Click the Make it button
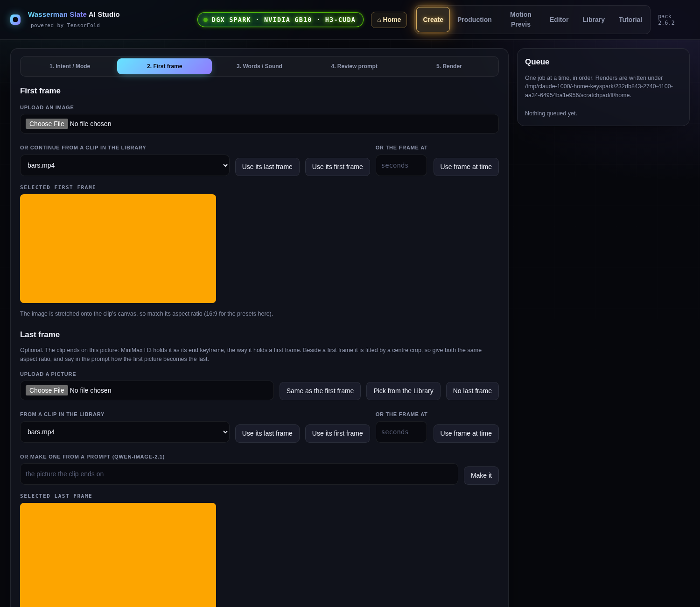Image resolution: width=700 pixels, height=607 pixels. [481, 475]
